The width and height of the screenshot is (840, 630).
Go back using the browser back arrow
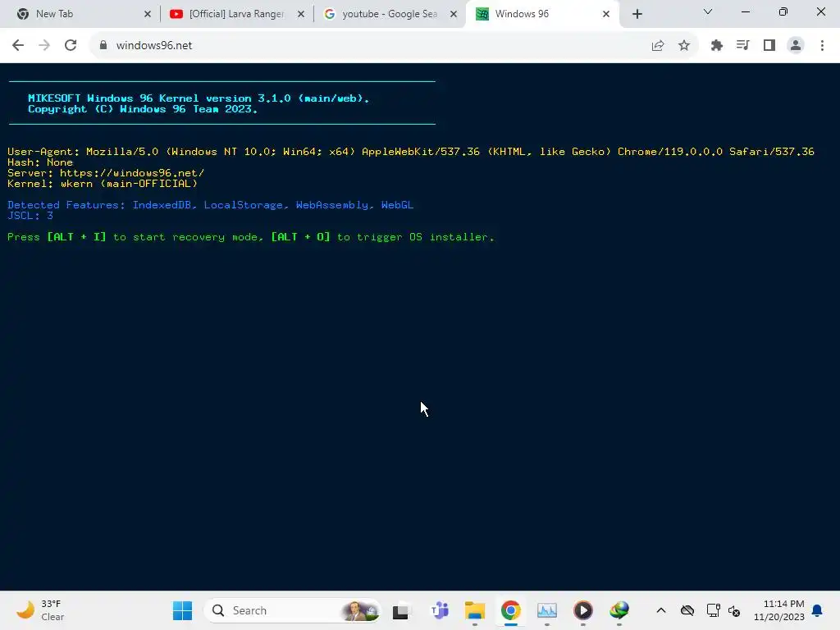click(x=18, y=46)
